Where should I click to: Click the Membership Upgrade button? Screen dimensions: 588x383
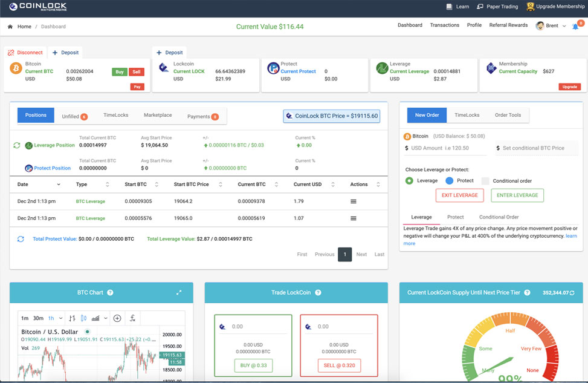click(x=570, y=87)
